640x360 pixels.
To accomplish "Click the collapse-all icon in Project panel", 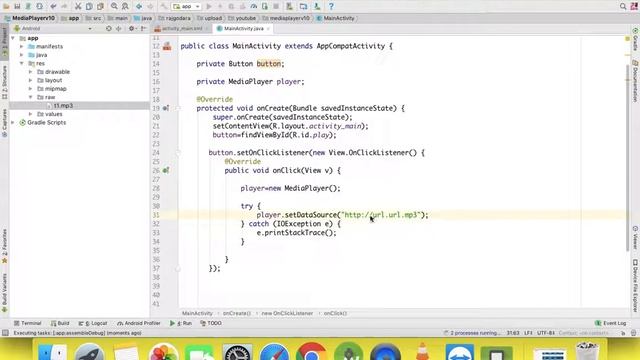I will click(x=119, y=29).
